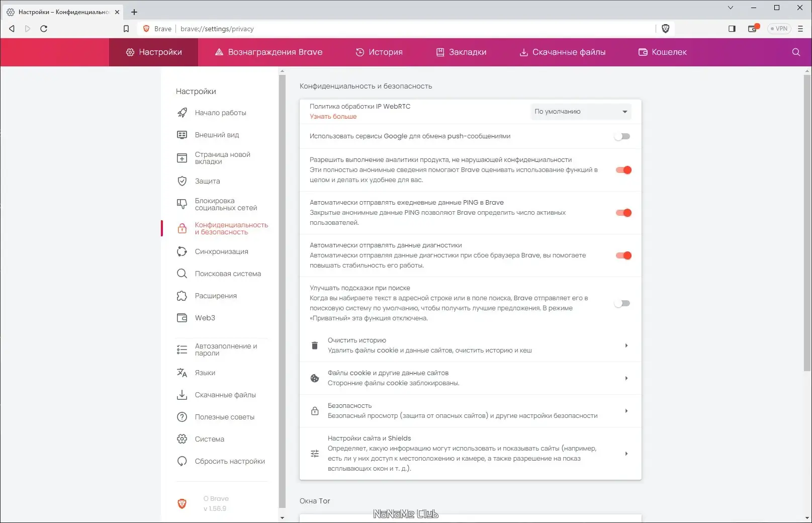Click the search icon in settings header
This screenshot has width=812, height=523.
(x=796, y=52)
